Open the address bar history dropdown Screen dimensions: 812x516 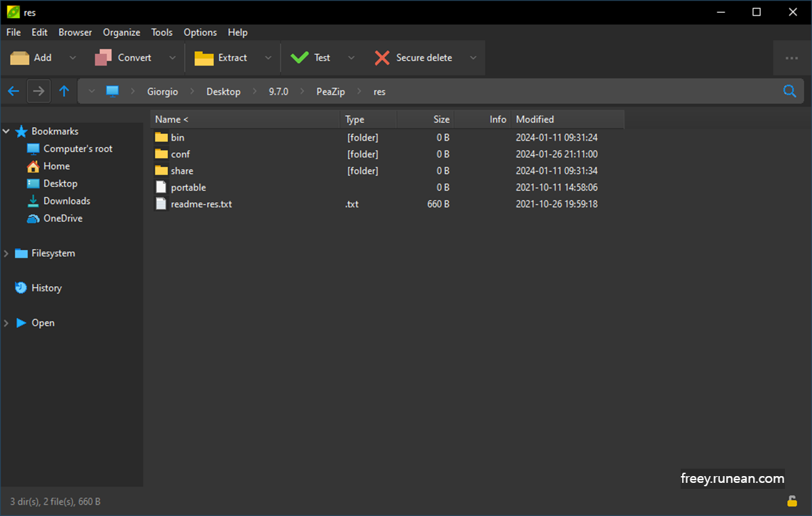coord(91,91)
